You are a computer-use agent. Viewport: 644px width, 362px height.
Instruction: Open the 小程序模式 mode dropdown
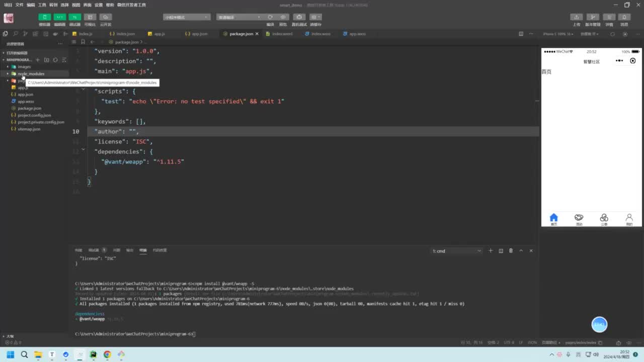[186, 17]
